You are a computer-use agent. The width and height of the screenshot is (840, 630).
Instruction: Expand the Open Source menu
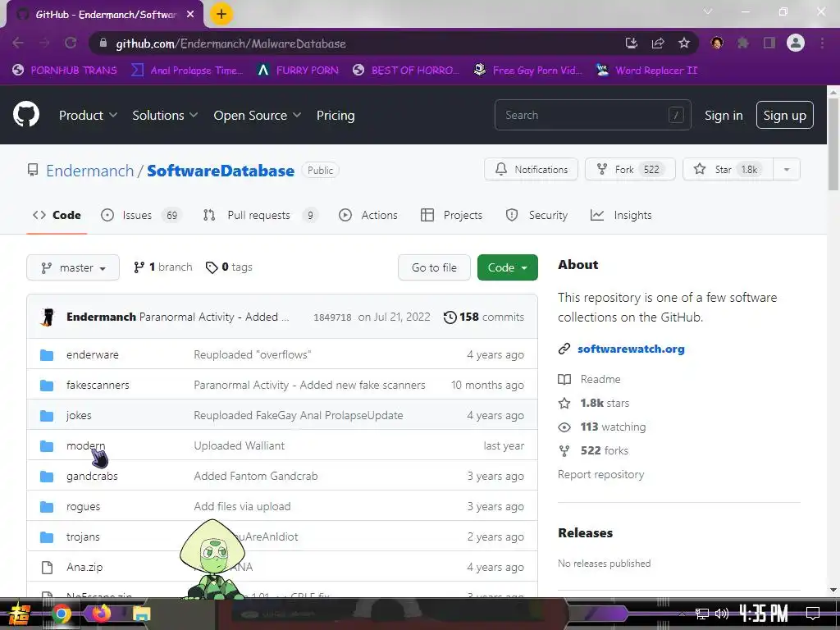click(257, 115)
